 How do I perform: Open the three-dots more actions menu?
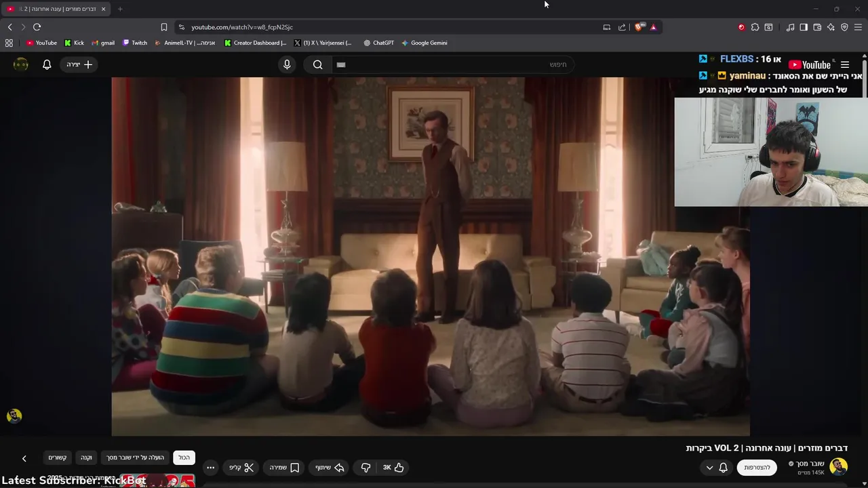[210, 468]
